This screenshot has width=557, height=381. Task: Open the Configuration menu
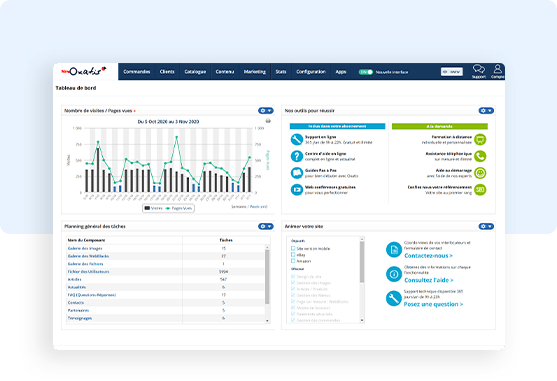311,72
